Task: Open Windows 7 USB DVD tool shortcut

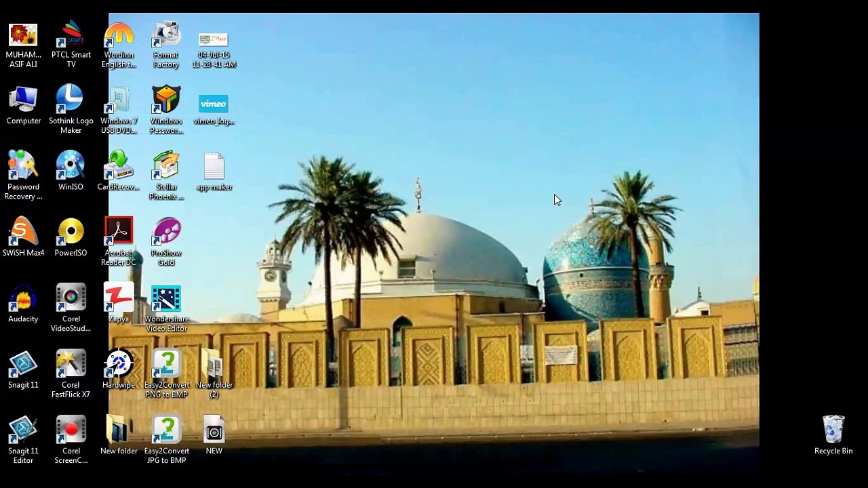Action: [119, 110]
